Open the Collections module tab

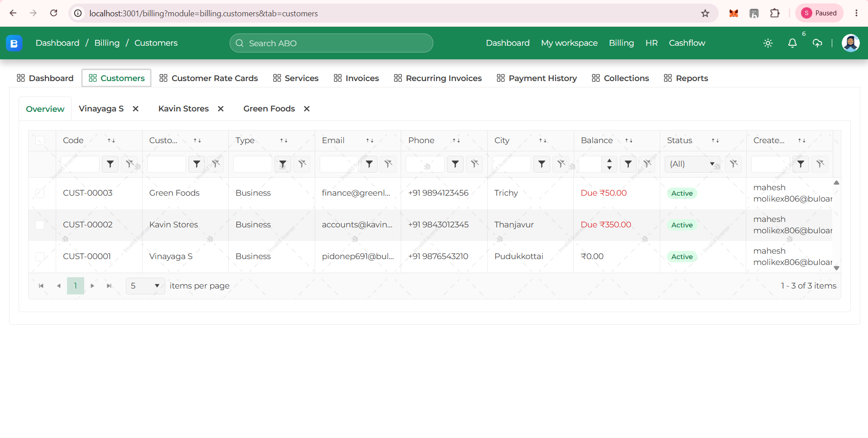620,78
